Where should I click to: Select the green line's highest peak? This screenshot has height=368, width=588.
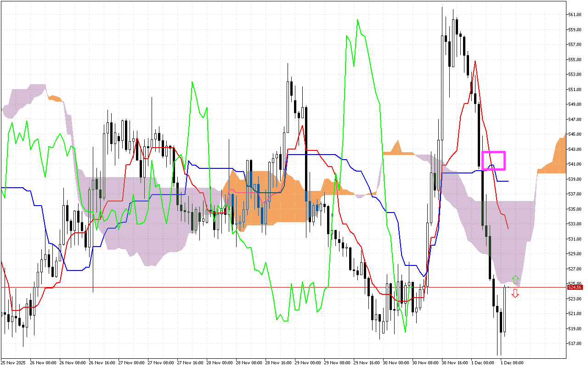pyautogui.click(x=357, y=20)
